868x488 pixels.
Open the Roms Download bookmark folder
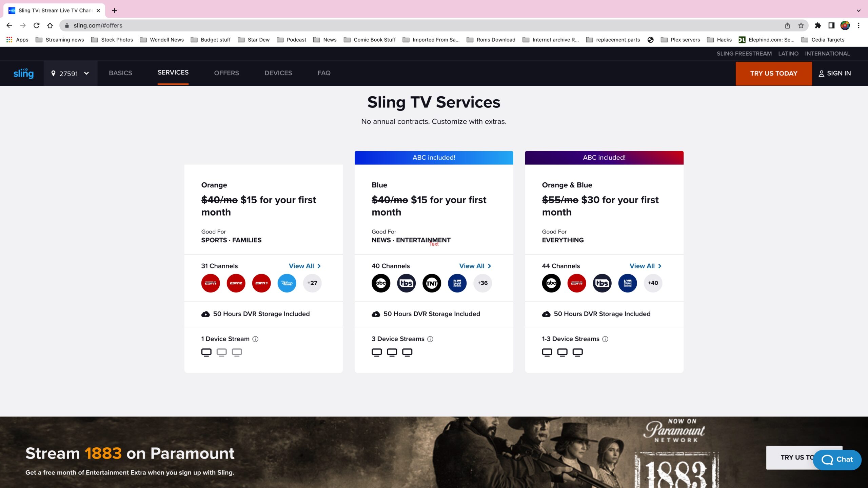(491, 40)
